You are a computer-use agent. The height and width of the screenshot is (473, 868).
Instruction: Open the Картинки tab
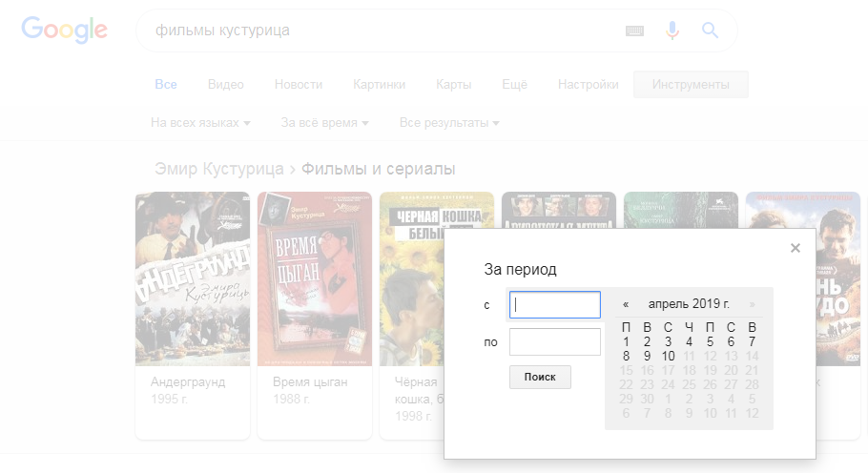point(379,85)
